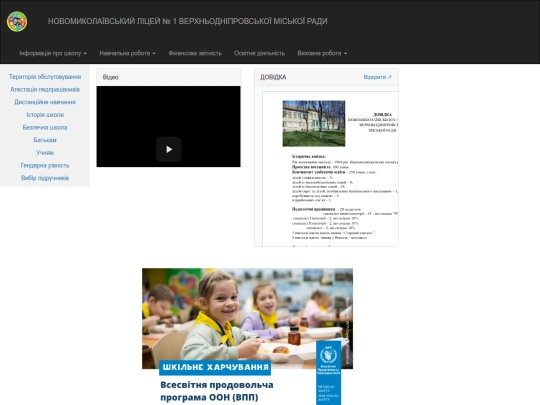Open the school name header link
Viewport: 540px width, 405px height.
click(187, 21)
